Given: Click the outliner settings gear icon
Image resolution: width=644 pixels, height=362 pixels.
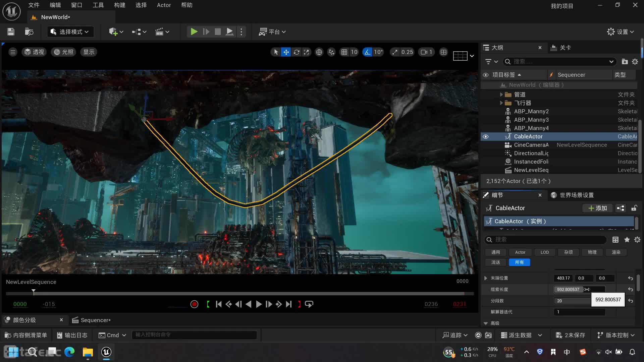Looking at the screenshot, I should click(635, 62).
